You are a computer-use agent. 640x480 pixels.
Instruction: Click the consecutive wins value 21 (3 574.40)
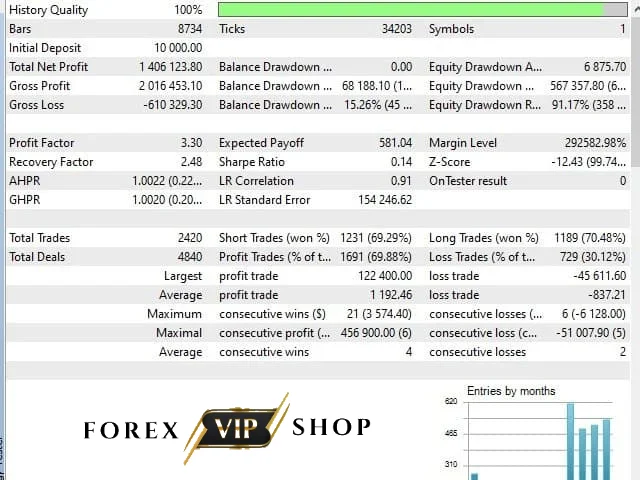[x=379, y=314]
